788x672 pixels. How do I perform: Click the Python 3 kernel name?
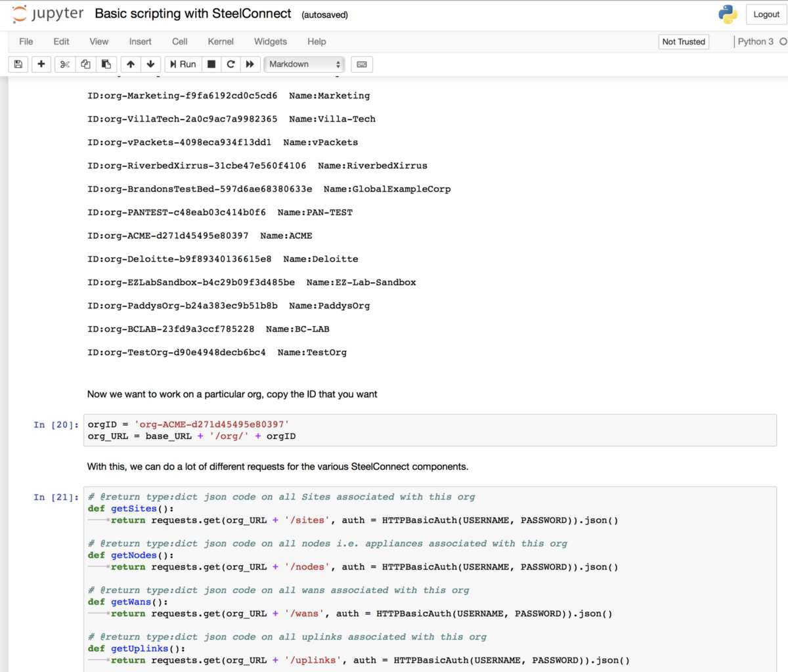755,41
